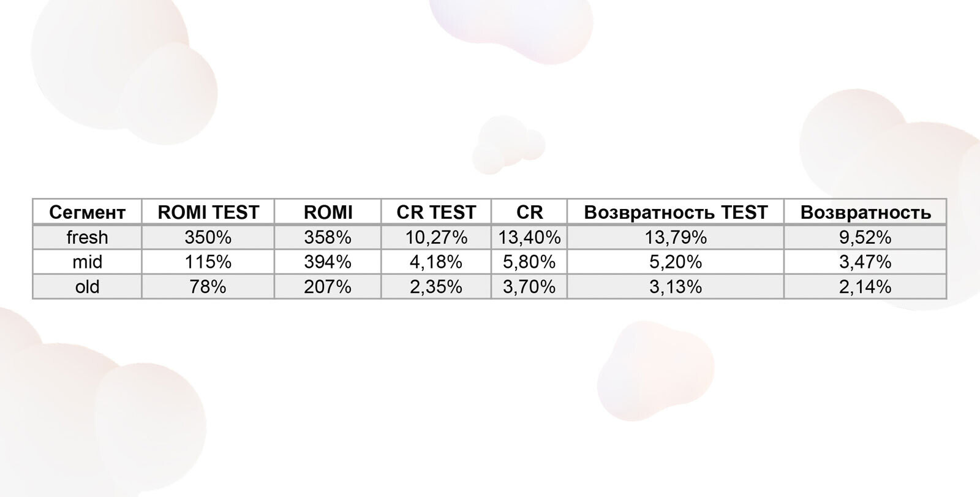The width and height of the screenshot is (980, 497).
Task: Select the 10,27% CR TEST value
Action: [x=436, y=237]
